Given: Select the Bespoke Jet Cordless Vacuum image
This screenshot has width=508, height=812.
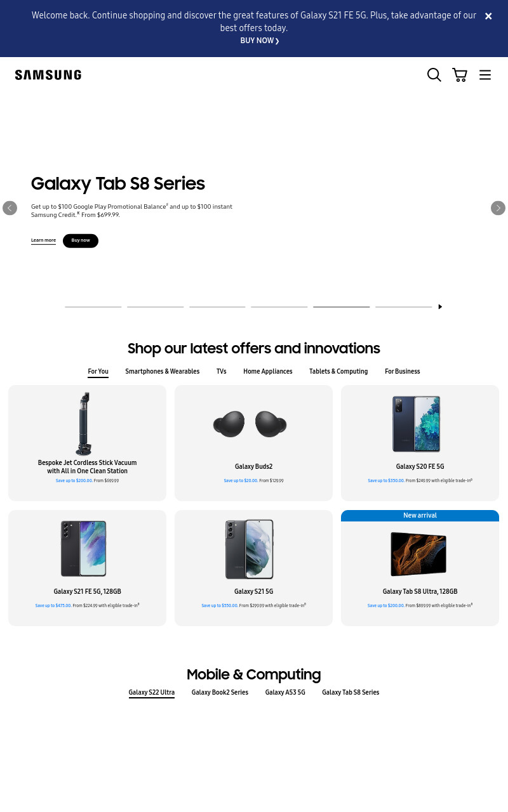Looking at the screenshot, I should pyautogui.click(x=84, y=424).
